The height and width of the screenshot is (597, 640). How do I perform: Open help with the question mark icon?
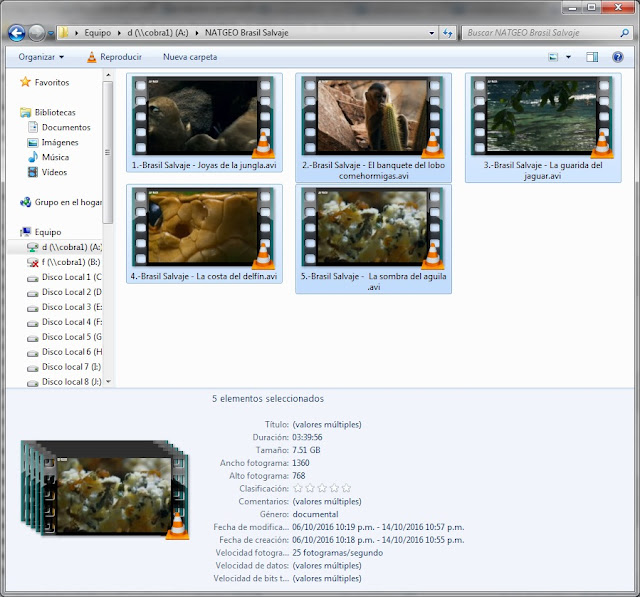click(618, 57)
